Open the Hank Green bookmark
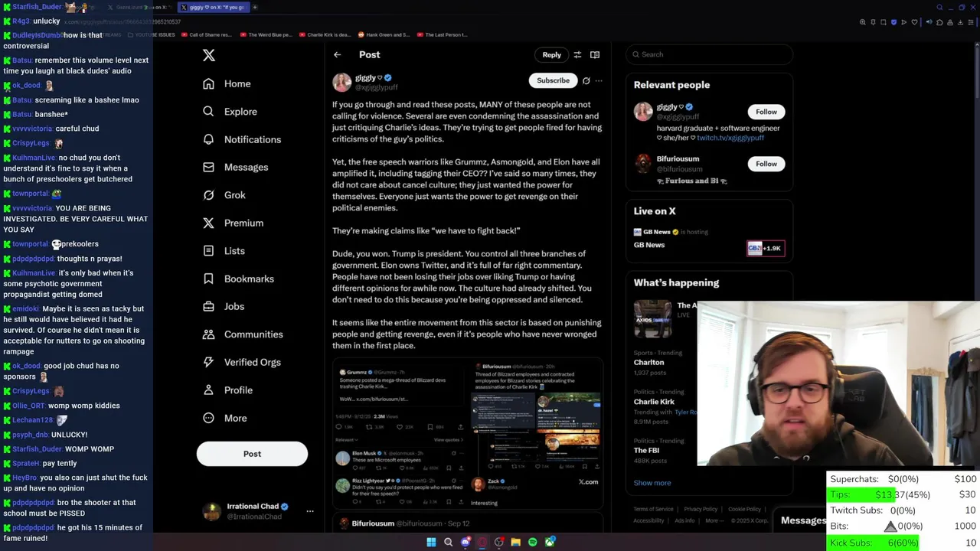The height and width of the screenshot is (551, 980). pos(384,34)
